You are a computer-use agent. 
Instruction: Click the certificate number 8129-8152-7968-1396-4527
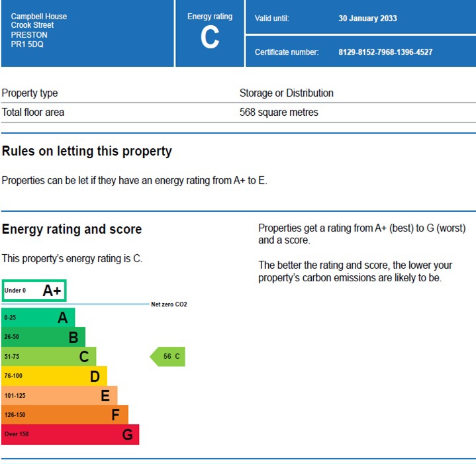click(x=385, y=52)
